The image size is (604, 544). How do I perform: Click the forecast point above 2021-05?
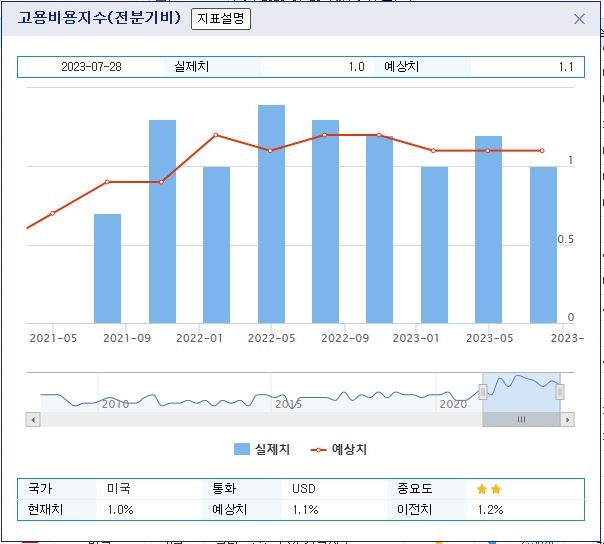pos(53,213)
